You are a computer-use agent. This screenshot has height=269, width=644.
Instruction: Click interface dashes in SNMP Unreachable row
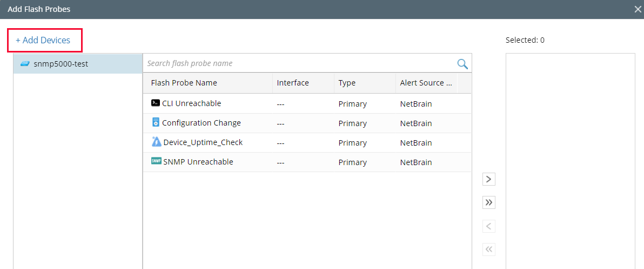tap(280, 162)
